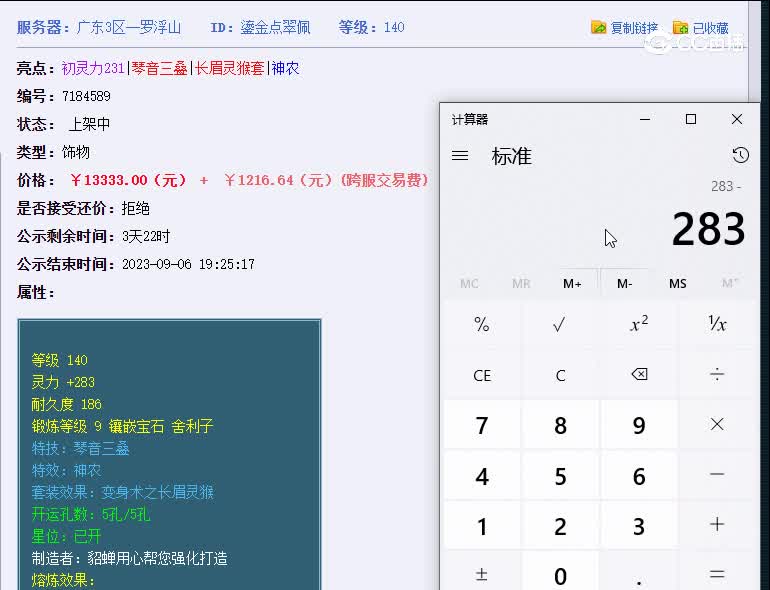This screenshot has height=590, width=770.
Task: Click the reciprocal 1/x key
Action: click(717, 325)
